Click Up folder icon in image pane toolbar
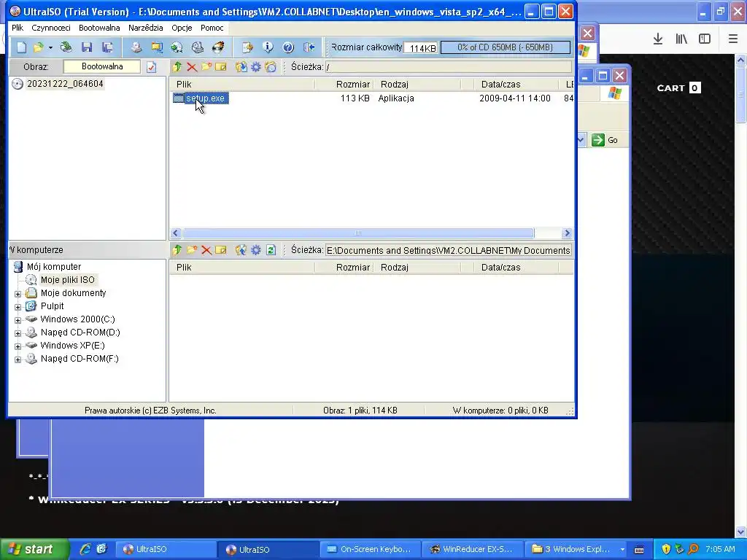The image size is (747, 560). click(x=177, y=66)
